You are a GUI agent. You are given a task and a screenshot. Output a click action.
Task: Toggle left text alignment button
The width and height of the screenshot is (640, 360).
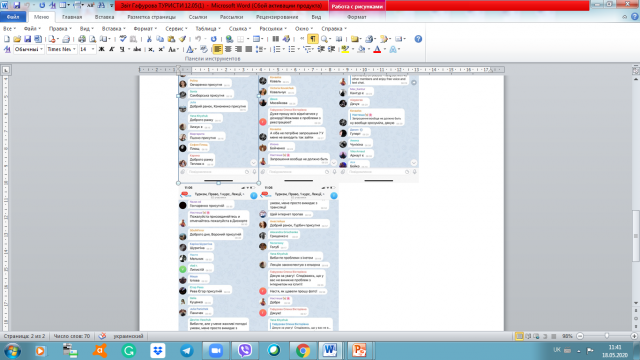coord(218,49)
